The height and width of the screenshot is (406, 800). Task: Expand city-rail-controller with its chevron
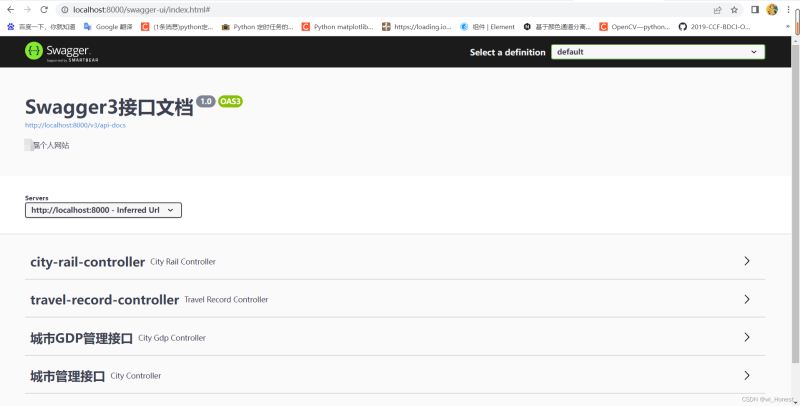pyautogui.click(x=746, y=261)
